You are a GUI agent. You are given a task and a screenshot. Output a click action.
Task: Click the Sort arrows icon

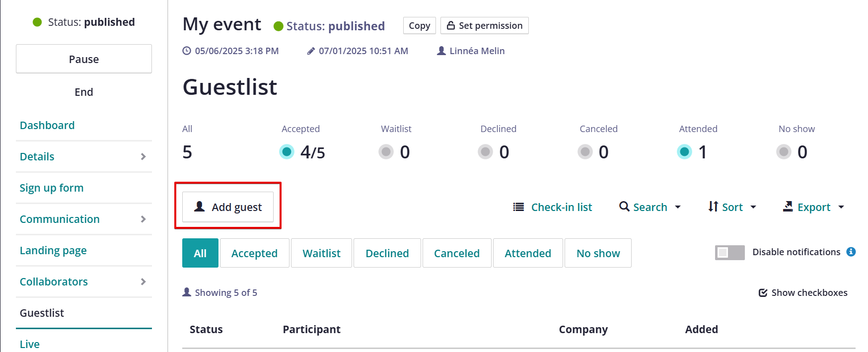pyautogui.click(x=713, y=206)
